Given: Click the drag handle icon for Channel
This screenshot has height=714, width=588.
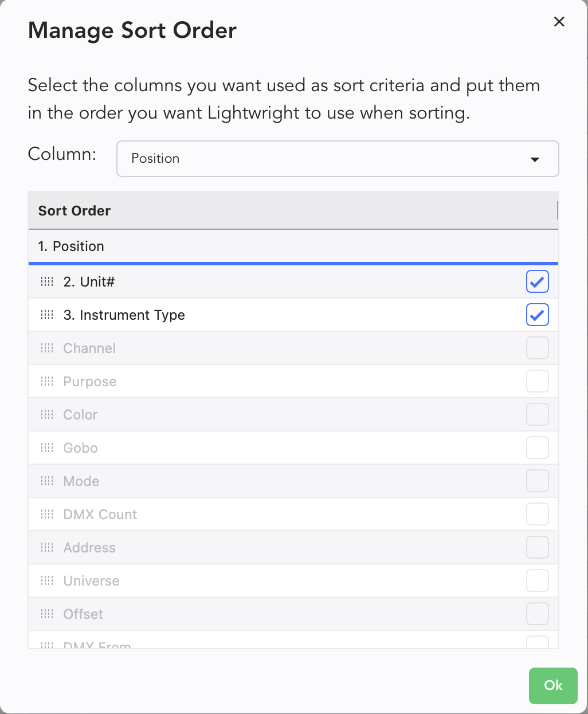Looking at the screenshot, I should (47, 348).
